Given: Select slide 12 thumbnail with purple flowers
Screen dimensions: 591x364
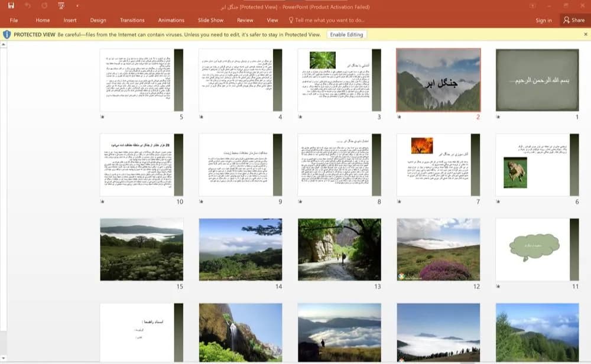Looking at the screenshot, I should (439, 249).
